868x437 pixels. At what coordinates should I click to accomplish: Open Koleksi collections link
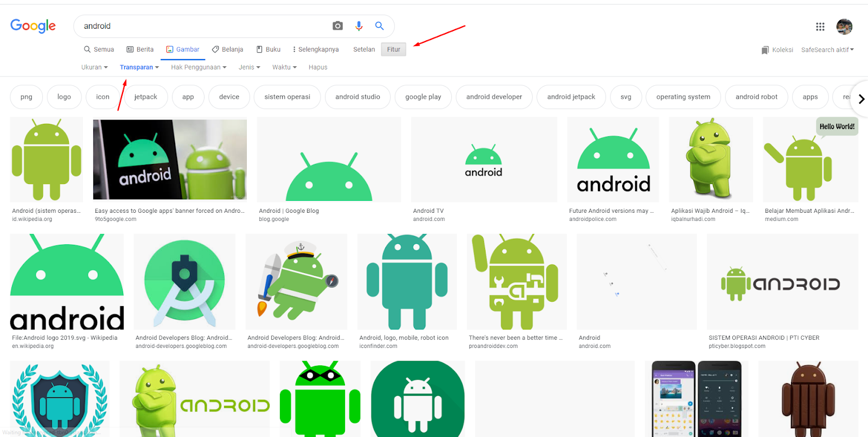[782, 50]
